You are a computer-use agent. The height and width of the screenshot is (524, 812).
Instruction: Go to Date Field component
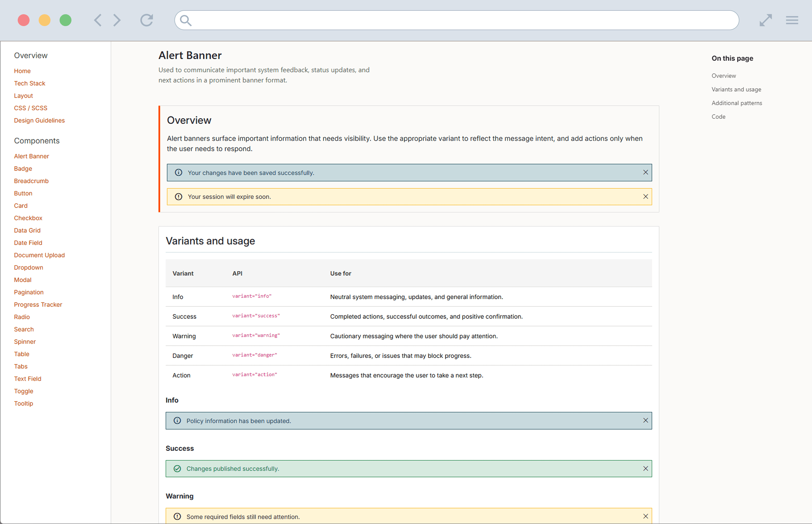point(28,243)
